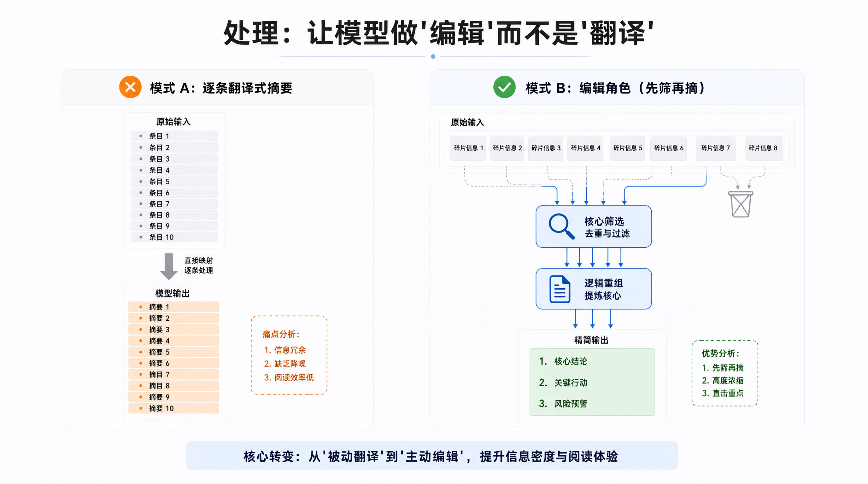This screenshot has width=868, height=484.
Task: Click the 条目 7 row
Action: click(x=174, y=204)
